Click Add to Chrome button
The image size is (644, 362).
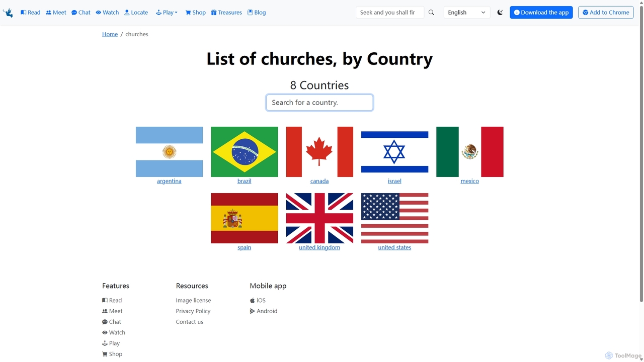pyautogui.click(x=606, y=13)
